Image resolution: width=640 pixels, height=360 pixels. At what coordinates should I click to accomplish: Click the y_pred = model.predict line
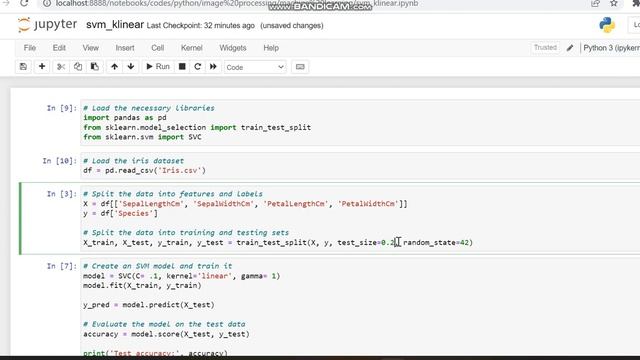[x=149, y=305]
